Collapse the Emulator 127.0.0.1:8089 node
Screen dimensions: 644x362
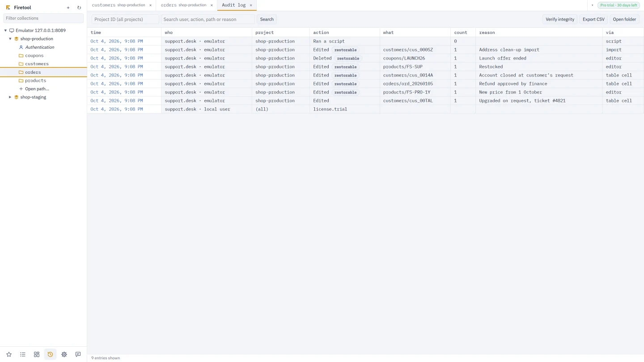pos(5,31)
